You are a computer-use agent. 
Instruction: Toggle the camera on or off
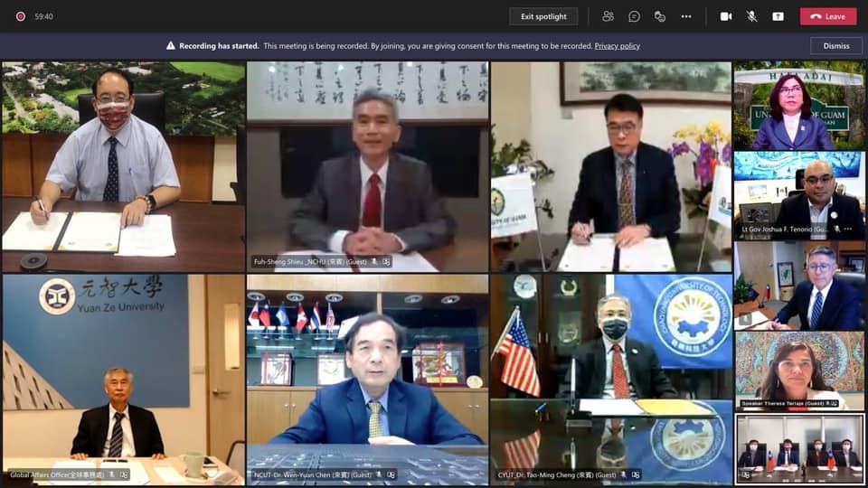(725, 16)
